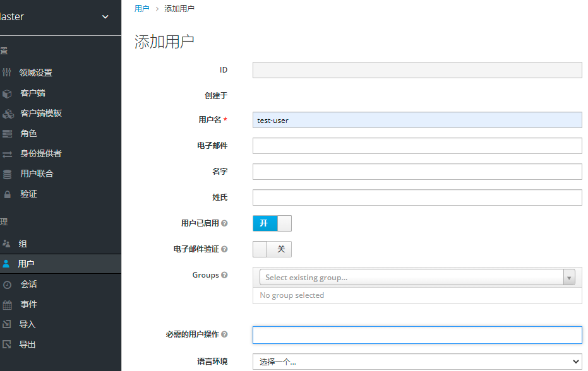Open the Select existing group dropdown
588x371 pixels.
click(417, 278)
